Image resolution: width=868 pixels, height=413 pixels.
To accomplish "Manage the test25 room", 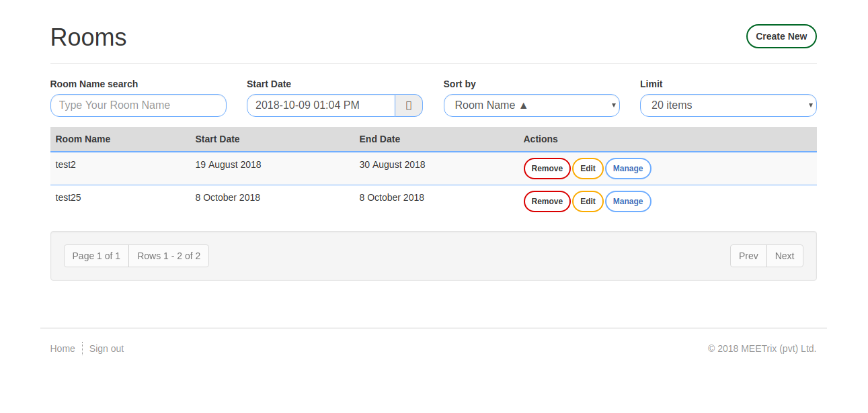I will [x=628, y=201].
